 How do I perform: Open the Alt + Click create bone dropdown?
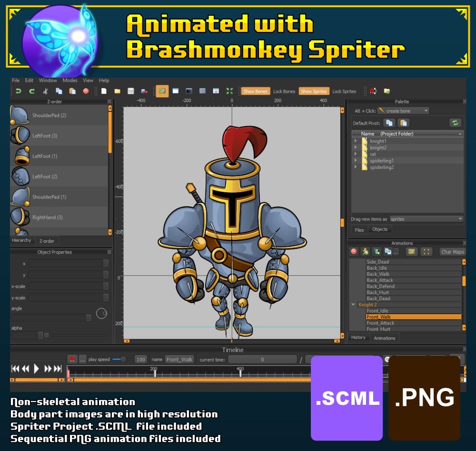coord(403,111)
